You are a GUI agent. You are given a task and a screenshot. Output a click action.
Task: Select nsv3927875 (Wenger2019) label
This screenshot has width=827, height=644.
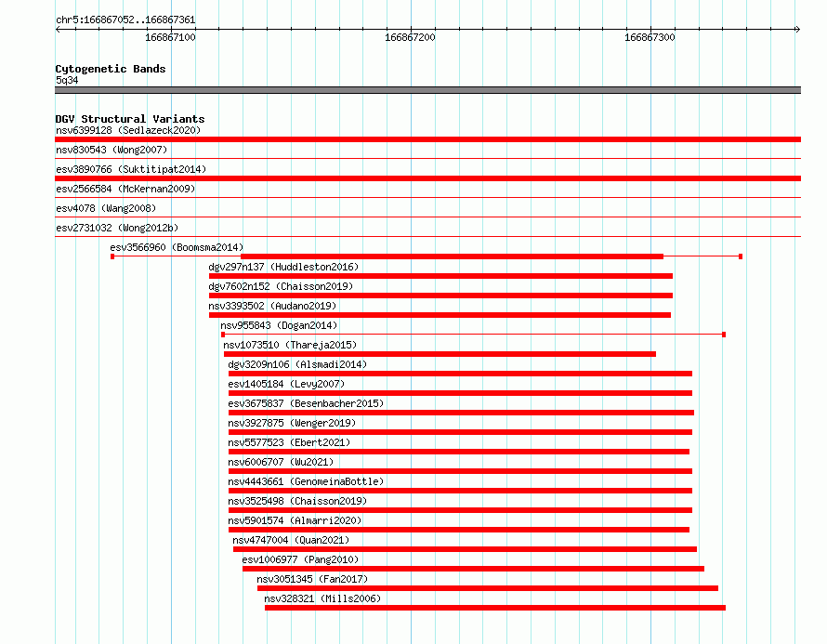(292, 423)
